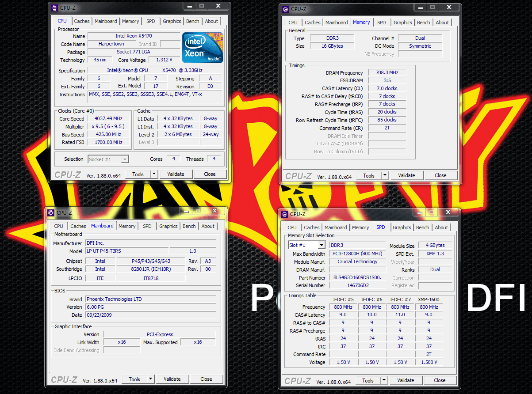
Task: Open Graphics tab in CPU window
Action: tap(172, 21)
